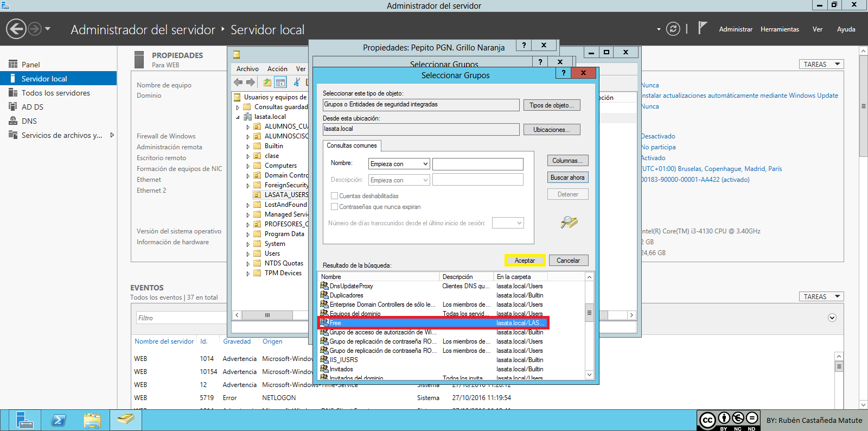Click the AD tree horizontal scrollbar thumb
Image resolution: width=868 pixels, height=431 pixels.
click(x=267, y=315)
